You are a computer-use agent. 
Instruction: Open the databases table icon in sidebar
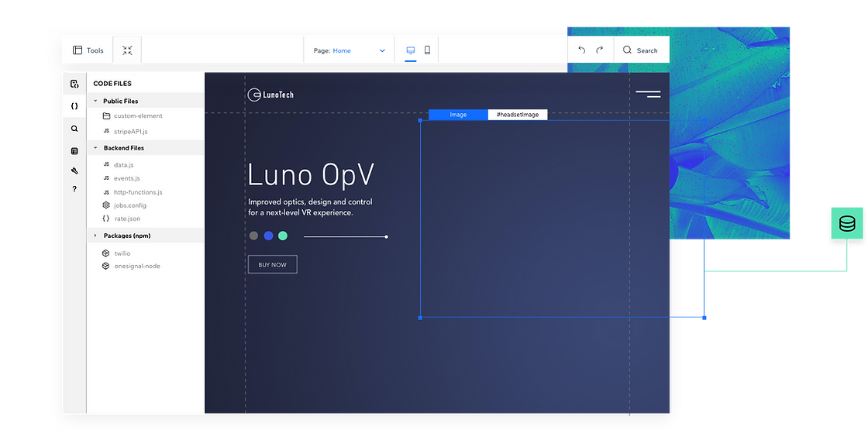74,151
